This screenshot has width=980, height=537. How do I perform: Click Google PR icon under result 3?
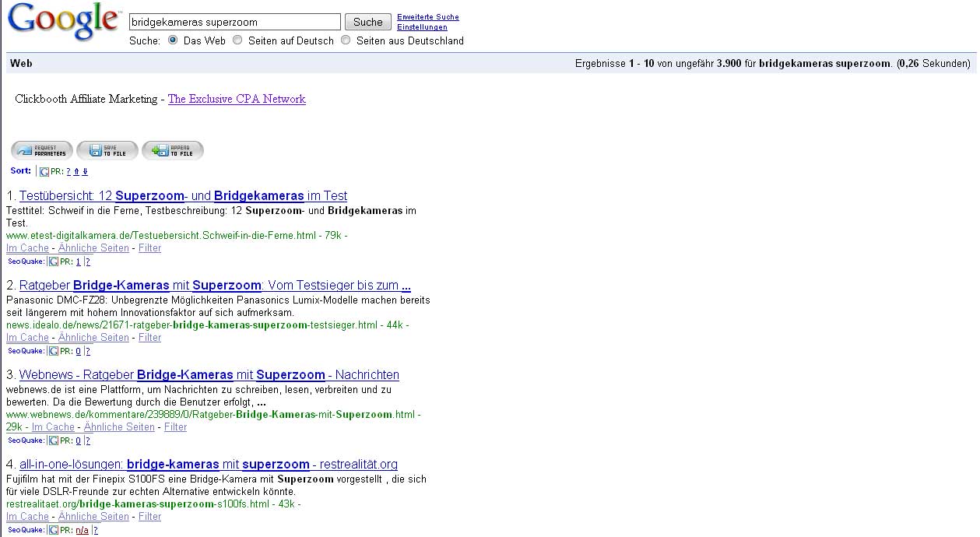pyautogui.click(x=54, y=440)
